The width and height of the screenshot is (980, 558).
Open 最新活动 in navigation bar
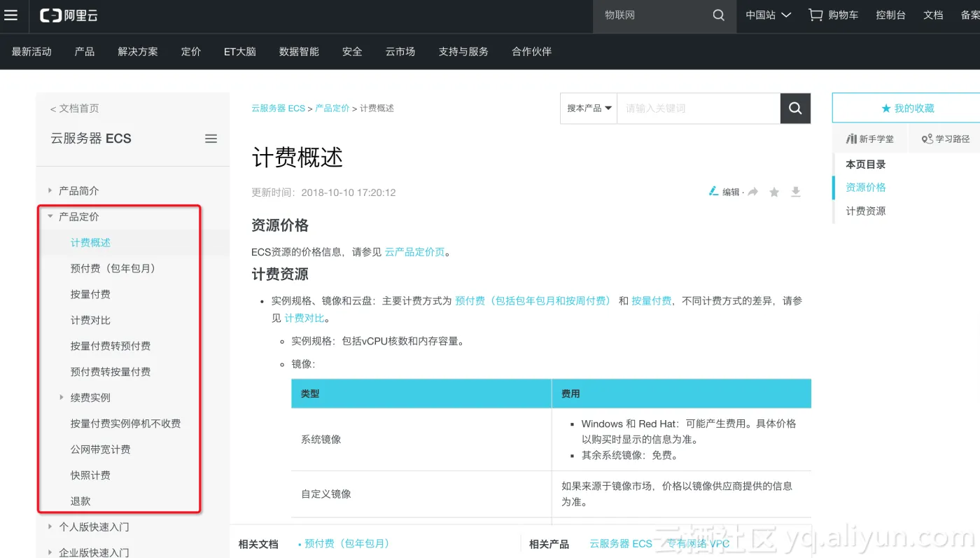[x=31, y=52]
